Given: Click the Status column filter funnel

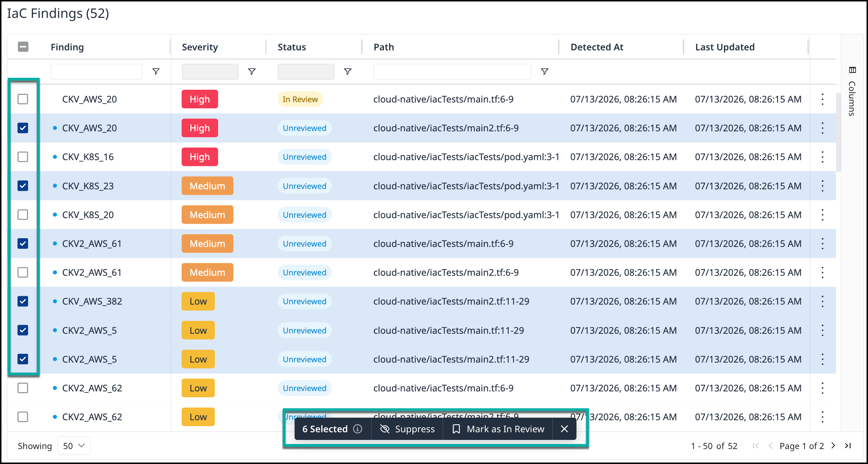Looking at the screenshot, I should coord(348,71).
